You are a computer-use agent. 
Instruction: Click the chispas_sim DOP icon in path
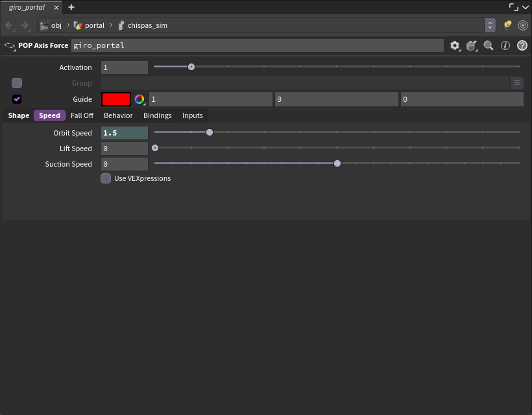click(121, 25)
